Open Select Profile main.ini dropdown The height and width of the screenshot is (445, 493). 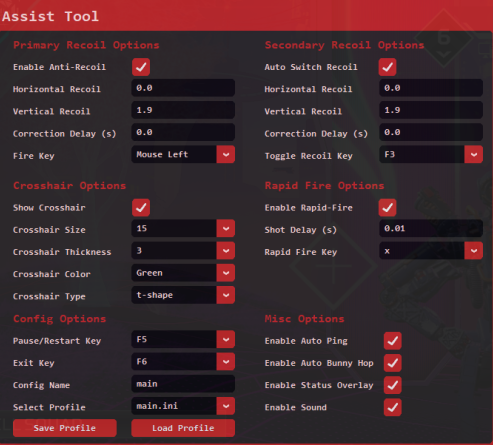coord(183,406)
